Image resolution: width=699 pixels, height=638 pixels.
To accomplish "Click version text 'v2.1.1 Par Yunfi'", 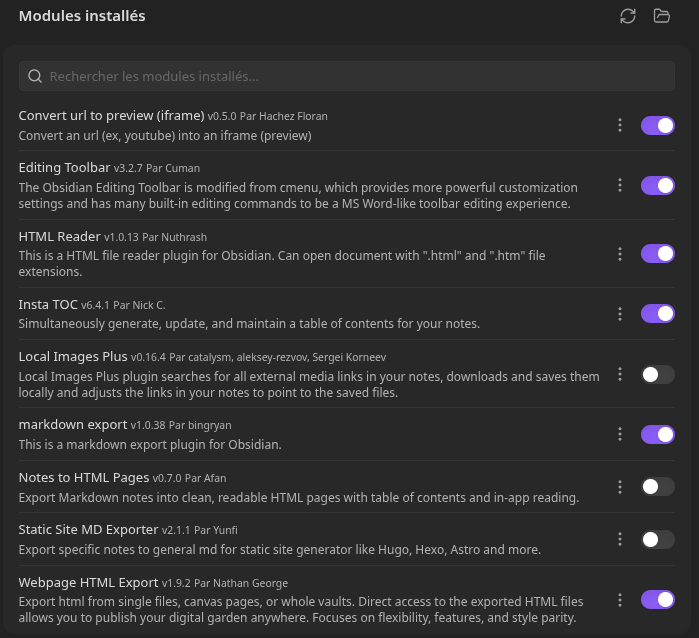I will point(200,530).
